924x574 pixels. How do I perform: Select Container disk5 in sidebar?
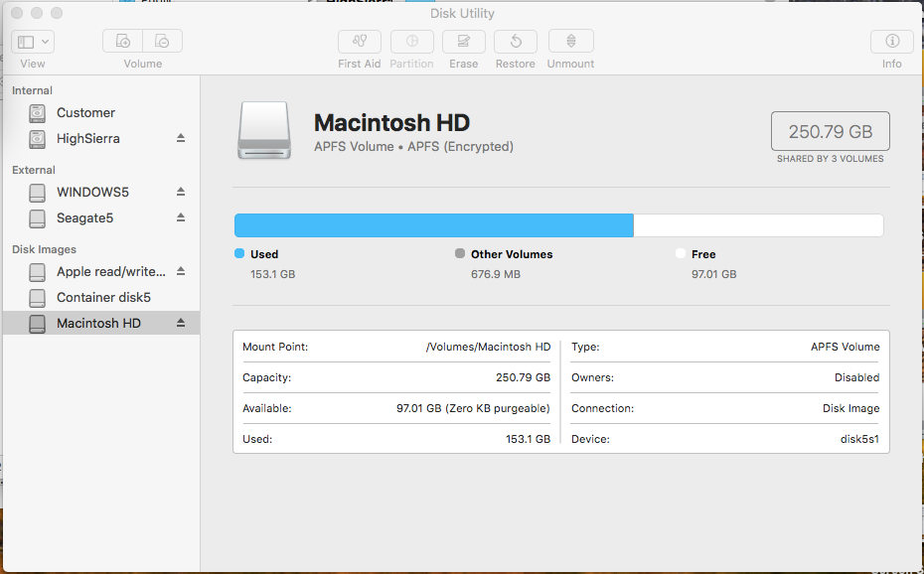click(101, 298)
